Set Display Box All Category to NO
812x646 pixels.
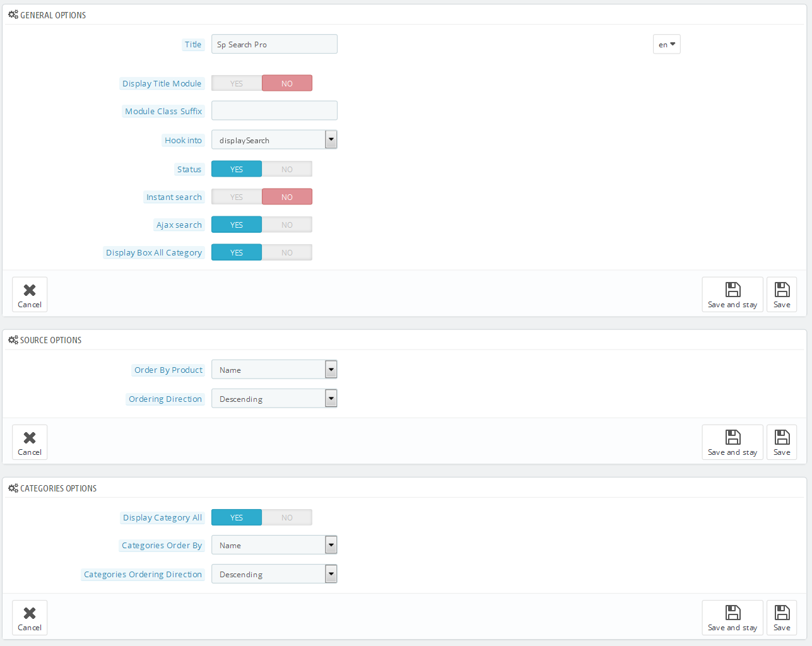point(287,252)
